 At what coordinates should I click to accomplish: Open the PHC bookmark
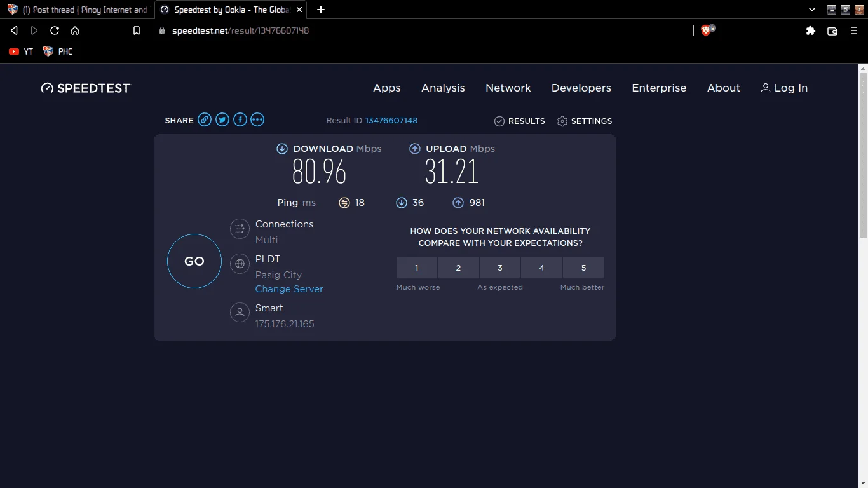pyautogui.click(x=58, y=51)
